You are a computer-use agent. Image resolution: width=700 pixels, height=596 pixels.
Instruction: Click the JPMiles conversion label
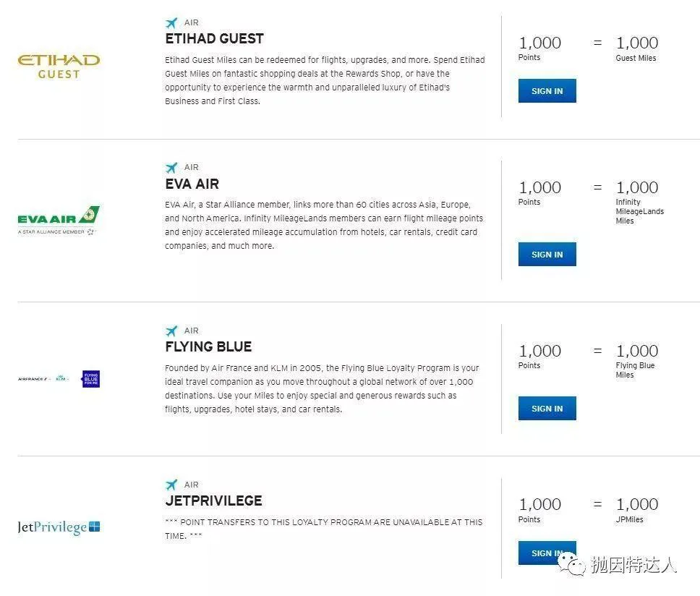coord(629,519)
